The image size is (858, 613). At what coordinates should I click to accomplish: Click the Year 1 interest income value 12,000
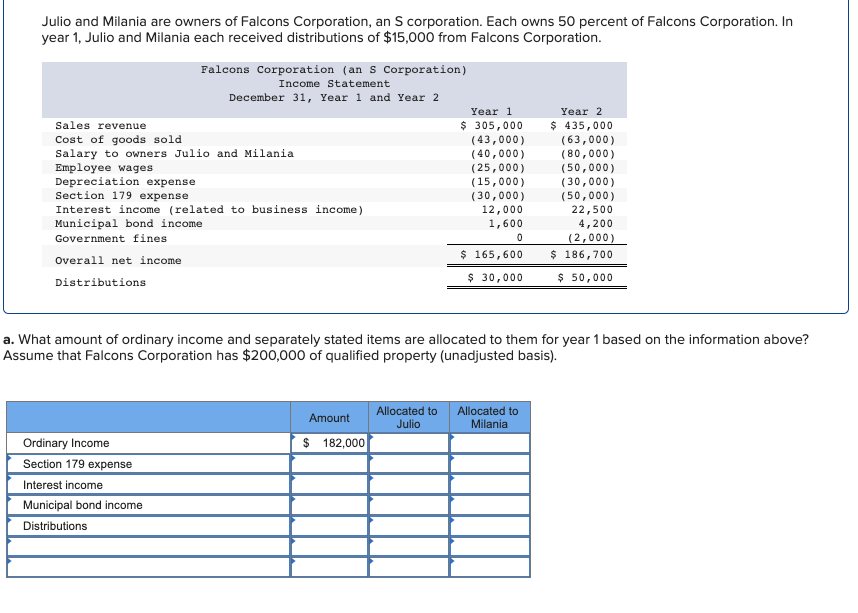[502, 210]
